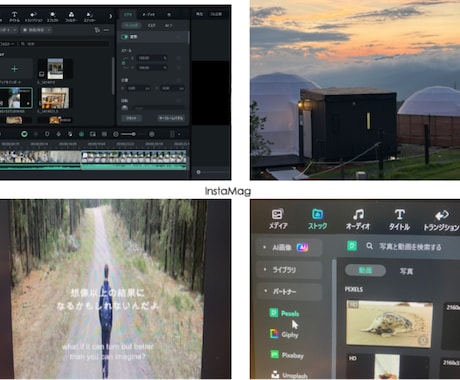
Task: Click the green plus import media tile
Action: coord(14,69)
